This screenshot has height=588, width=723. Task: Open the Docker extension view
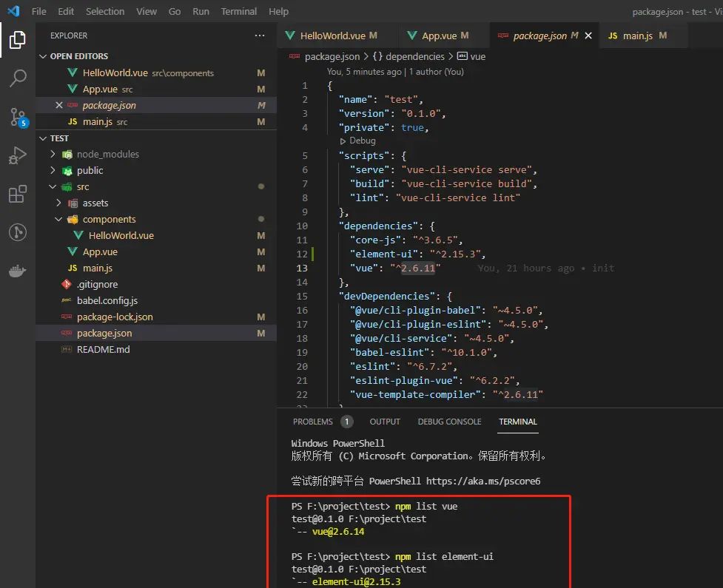tap(18, 270)
